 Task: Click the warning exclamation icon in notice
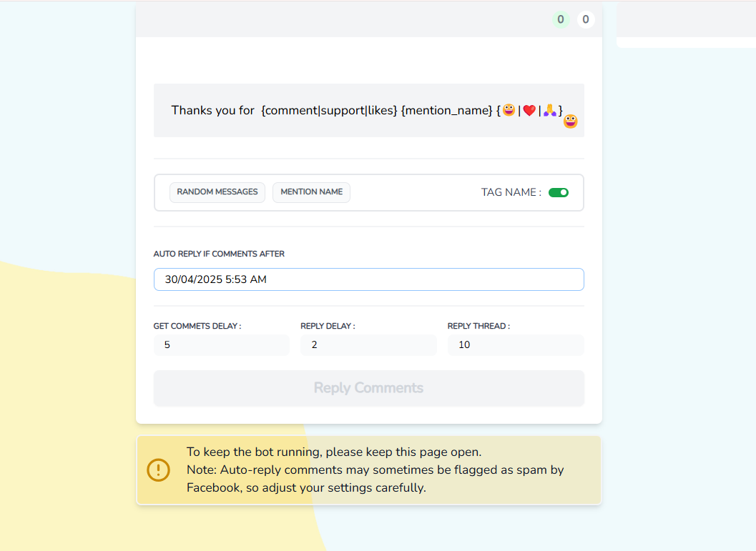click(x=158, y=470)
